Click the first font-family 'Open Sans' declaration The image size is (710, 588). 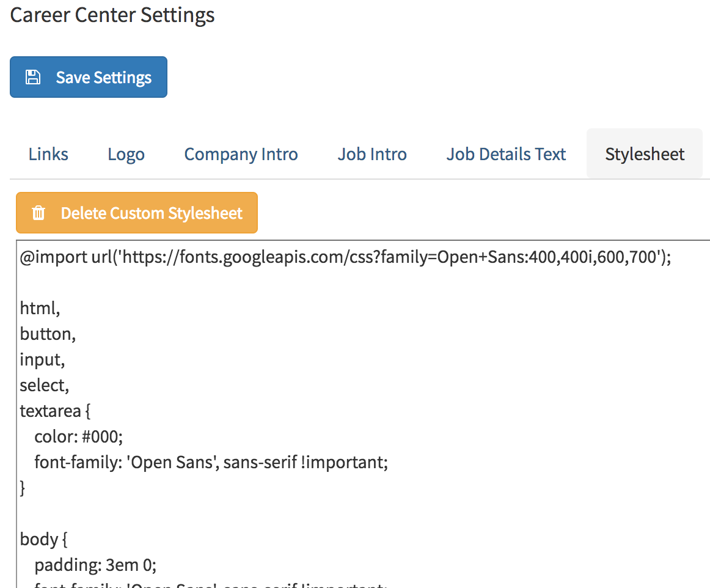pyautogui.click(x=211, y=462)
